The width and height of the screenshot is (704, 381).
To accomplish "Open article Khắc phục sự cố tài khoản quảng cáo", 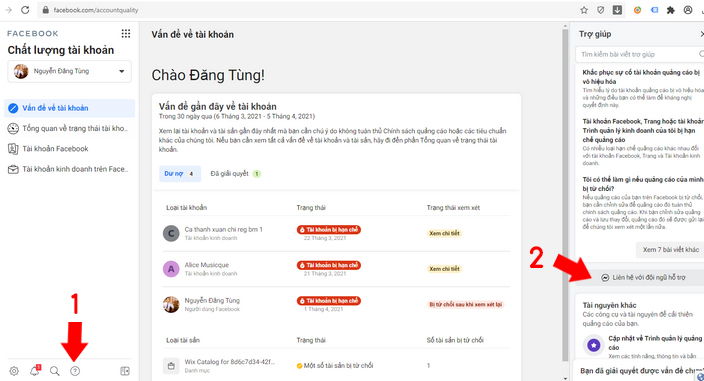I will click(x=641, y=77).
